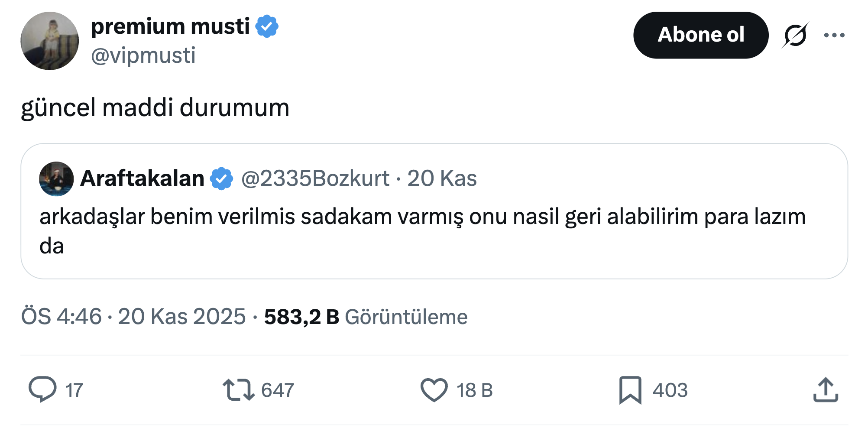Click Araftakalan's verified badge in quoted tweet
The image size is (868, 428).
221,178
